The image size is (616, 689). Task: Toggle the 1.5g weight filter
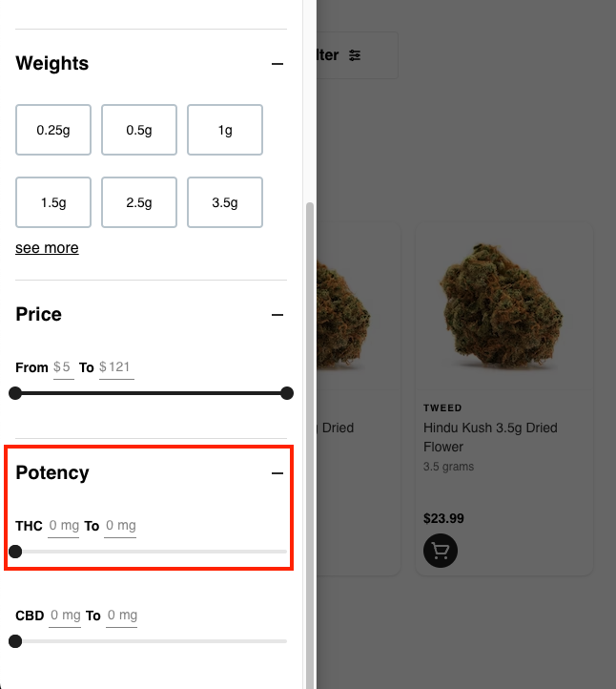tap(53, 202)
